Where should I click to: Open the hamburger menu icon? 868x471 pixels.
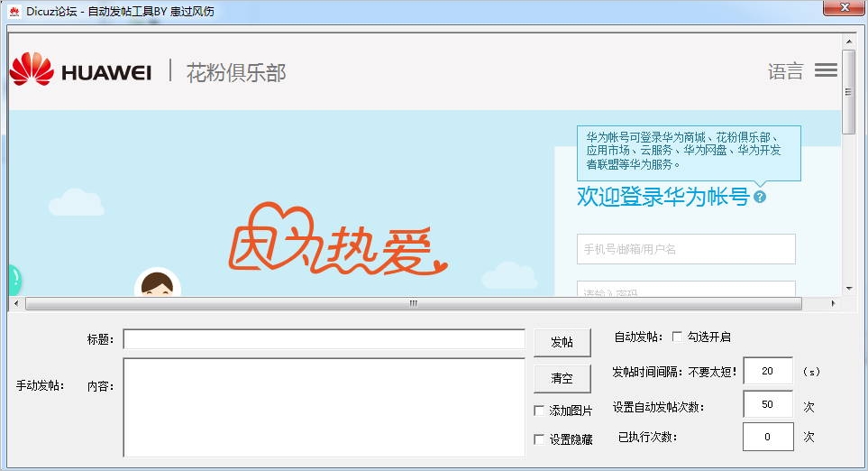(x=826, y=70)
